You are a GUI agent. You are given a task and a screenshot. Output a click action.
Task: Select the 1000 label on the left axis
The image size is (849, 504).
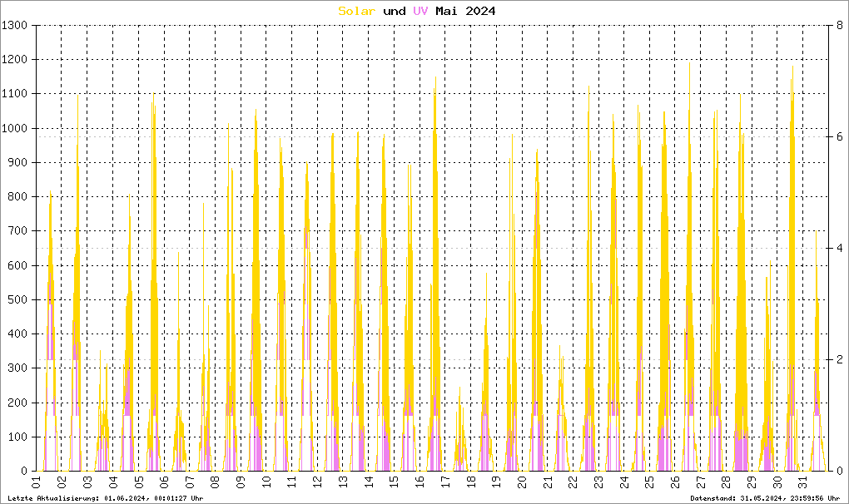[x=16, y=128]
